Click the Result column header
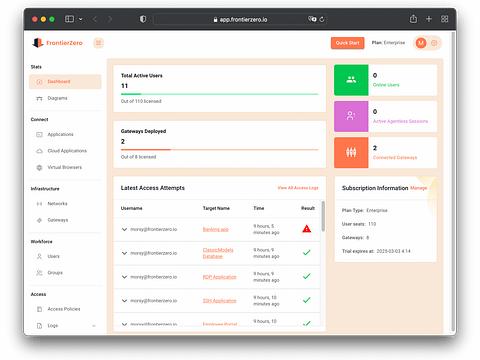Viewport: 480px width, 360px height. tap(308, 208)
